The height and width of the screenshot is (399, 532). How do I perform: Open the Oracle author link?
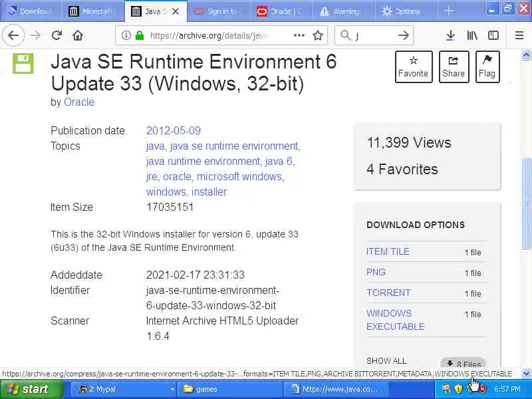(x=79, y=102)
